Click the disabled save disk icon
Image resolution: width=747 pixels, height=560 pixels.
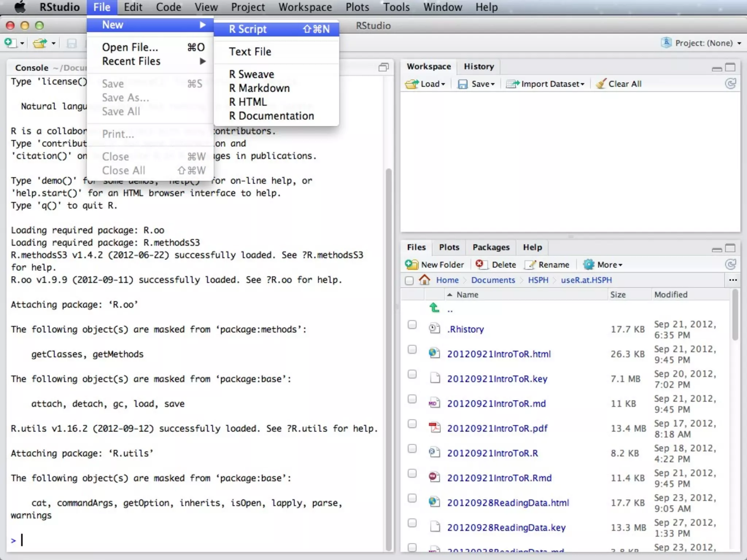click(71, 43)
